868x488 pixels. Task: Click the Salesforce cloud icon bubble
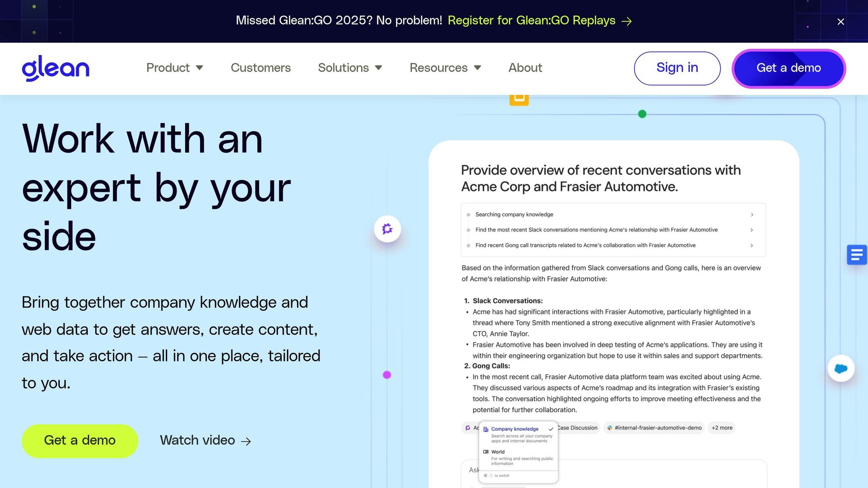841,369
